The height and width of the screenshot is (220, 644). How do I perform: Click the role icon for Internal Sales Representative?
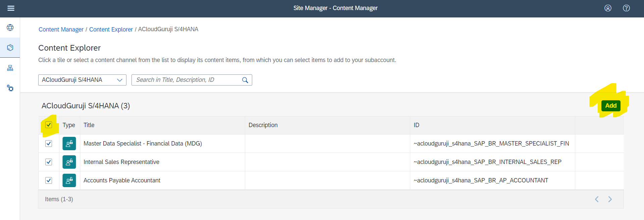[x=69, y=162]
